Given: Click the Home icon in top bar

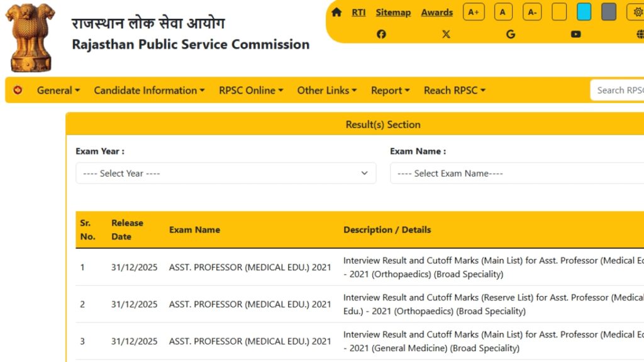Looking at the screenshot, I should 338,11.
